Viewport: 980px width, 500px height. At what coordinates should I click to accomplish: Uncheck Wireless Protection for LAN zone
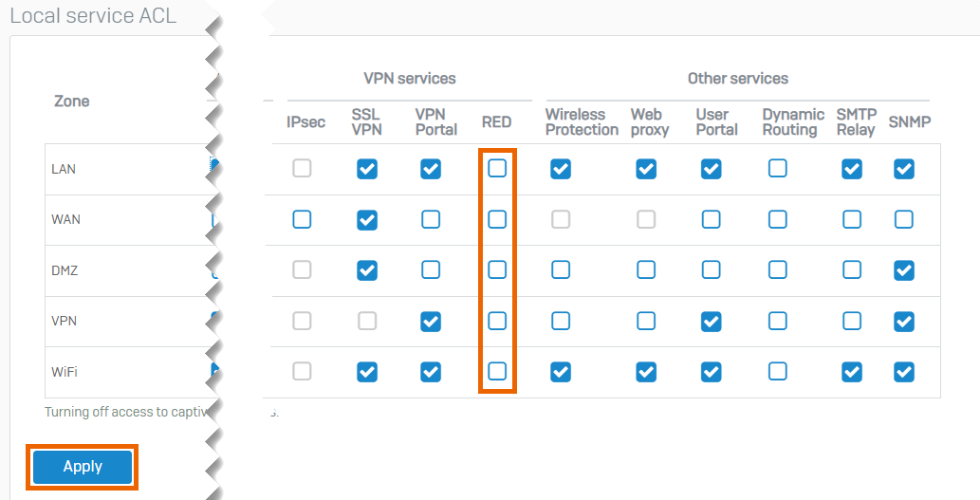click(x=561, y=169)
